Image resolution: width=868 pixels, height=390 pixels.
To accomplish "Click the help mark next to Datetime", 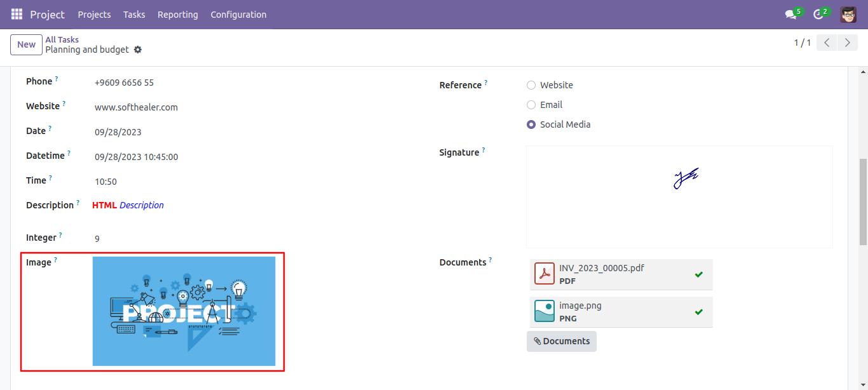I will 69,153.
